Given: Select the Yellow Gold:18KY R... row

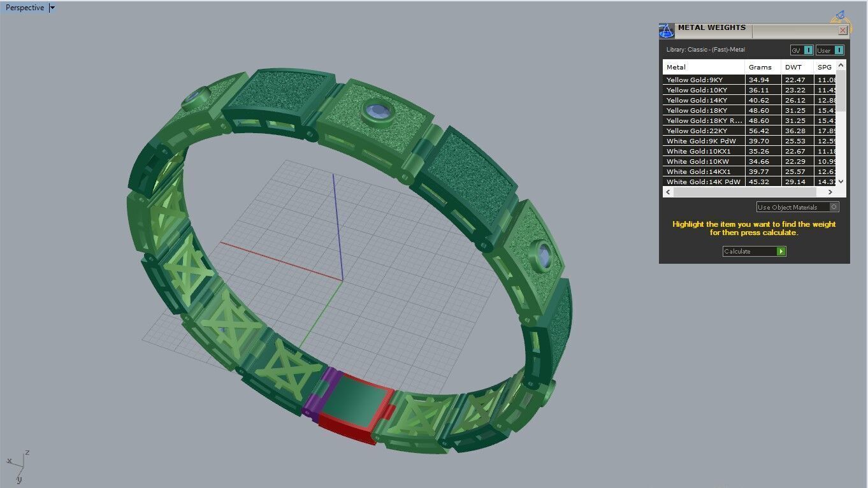Looking at the screenshot, I should 749,120.
